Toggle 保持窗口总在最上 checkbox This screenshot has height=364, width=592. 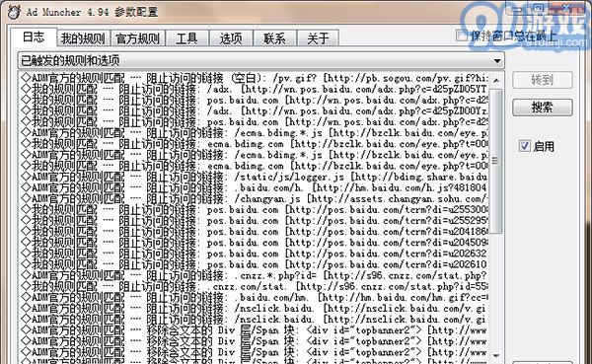click(x=462, y=36)
